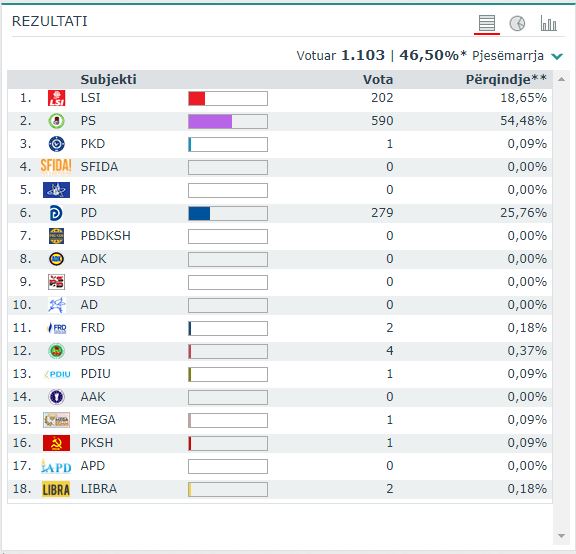Screen dimensions: 576x554
Task: Click the scrollbar up arrow
Action: point(561,79)
